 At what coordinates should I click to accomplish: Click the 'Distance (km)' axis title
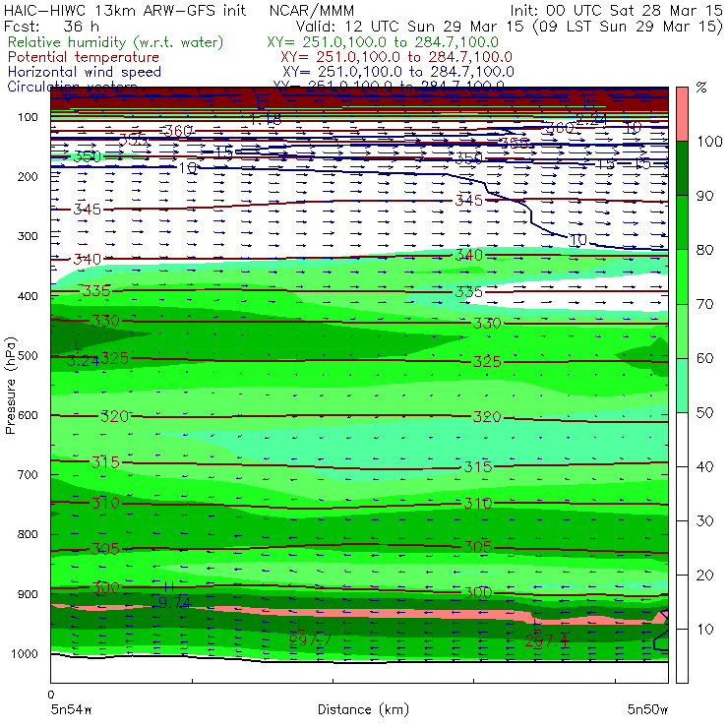pyautogui.click(x=363, y=710)
